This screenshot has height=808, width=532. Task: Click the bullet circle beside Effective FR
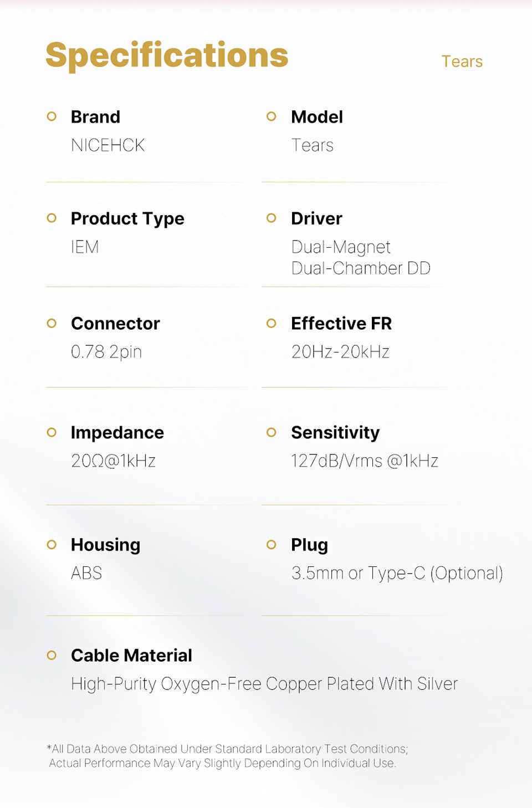[x=271, y=323]
